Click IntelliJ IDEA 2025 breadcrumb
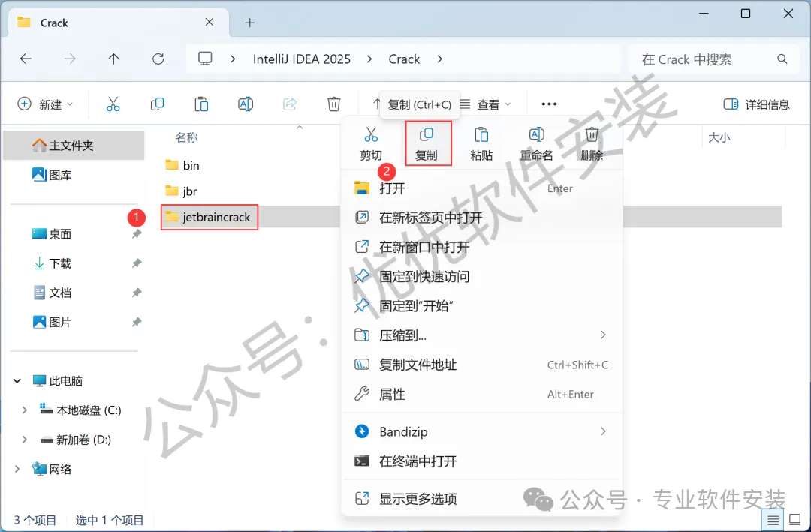This screenshot has width=811, height=532. click(x=302, y=59)
